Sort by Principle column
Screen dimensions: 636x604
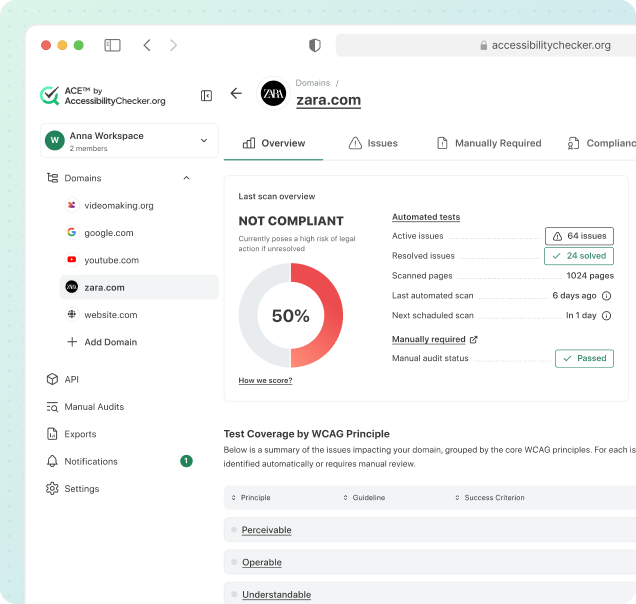click(251, 498)
